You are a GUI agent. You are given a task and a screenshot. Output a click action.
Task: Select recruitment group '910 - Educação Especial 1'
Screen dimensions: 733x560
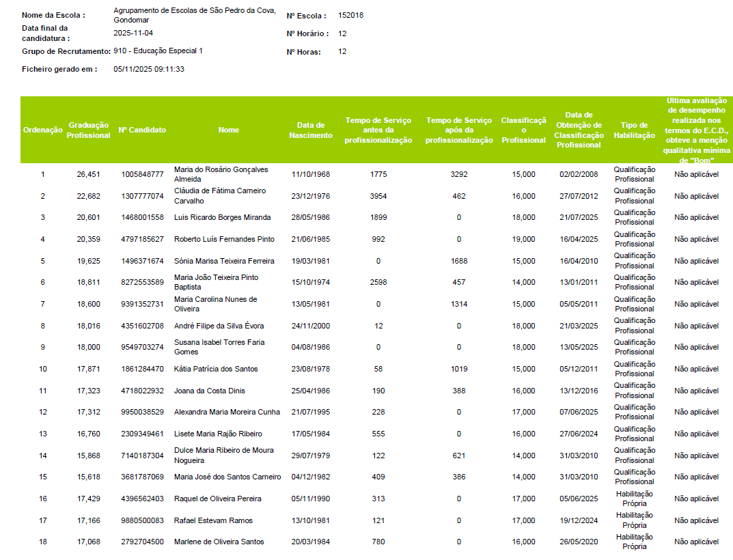[158, 51]
